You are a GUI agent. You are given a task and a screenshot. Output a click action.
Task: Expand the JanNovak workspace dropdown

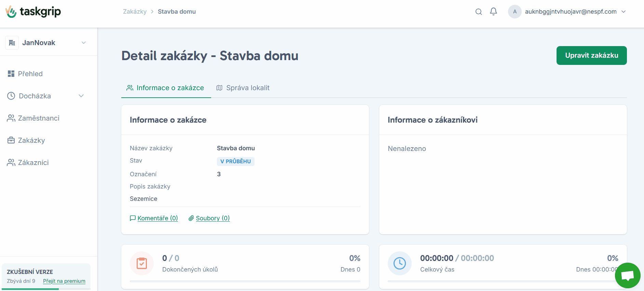click(84, 43)
